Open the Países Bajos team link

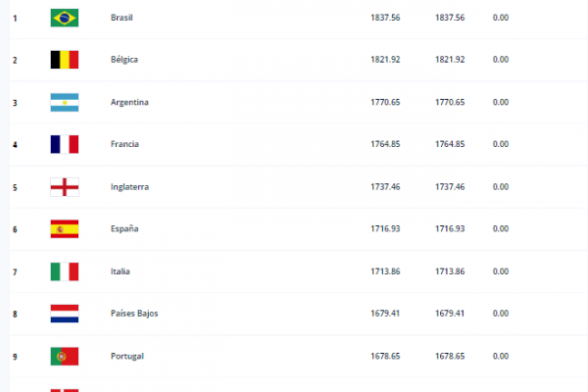[x=134, y=314]
